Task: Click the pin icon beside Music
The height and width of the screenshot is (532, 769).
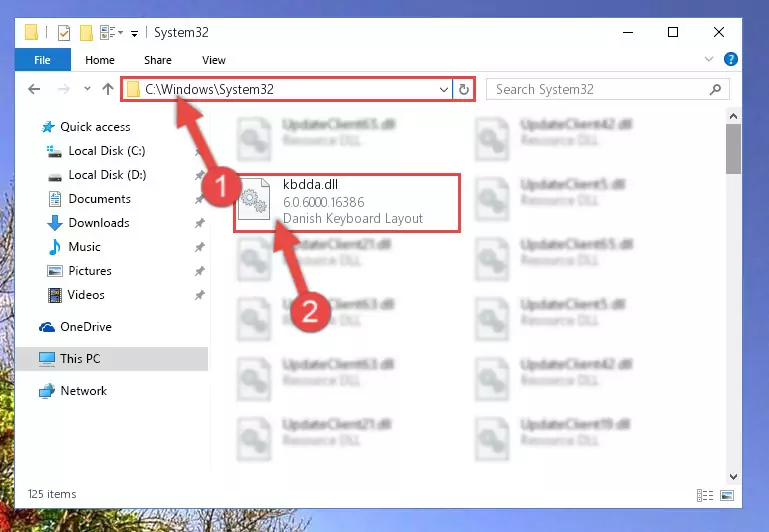Action: [199, 247]
